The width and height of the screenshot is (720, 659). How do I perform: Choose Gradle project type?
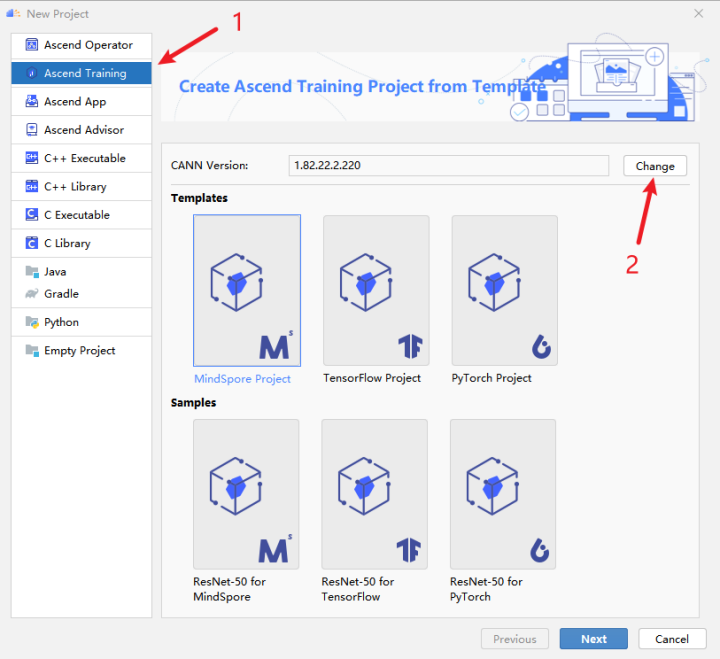(x=81, y=294)
